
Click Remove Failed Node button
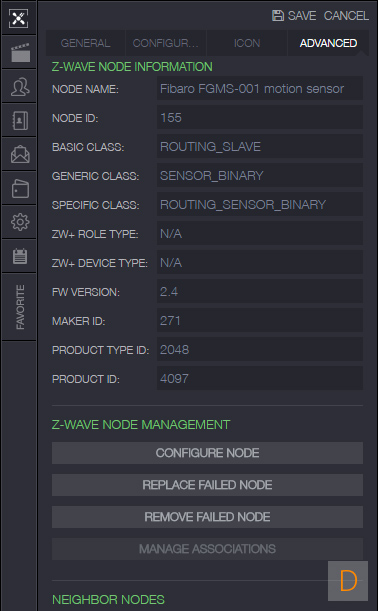tap(207, 517)
